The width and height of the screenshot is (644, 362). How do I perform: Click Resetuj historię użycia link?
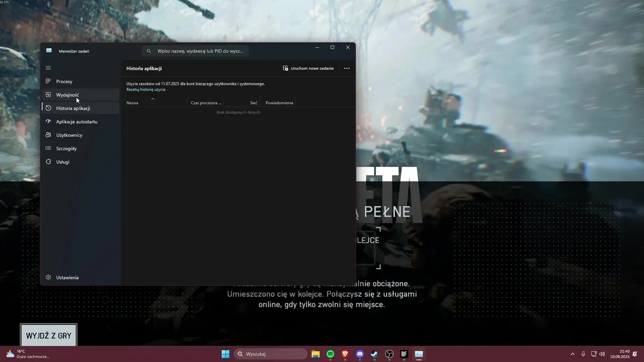[146, 89]
